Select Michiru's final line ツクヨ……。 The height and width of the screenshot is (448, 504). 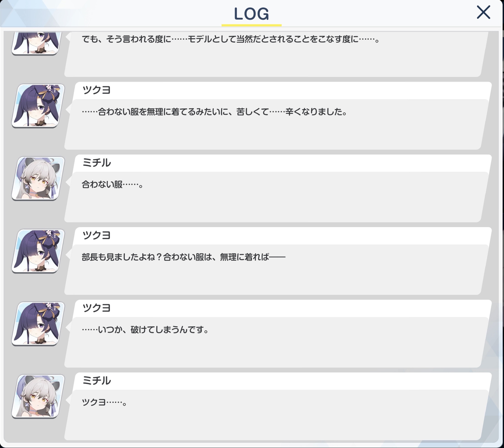pyautogui.click(x=104, y=402)
